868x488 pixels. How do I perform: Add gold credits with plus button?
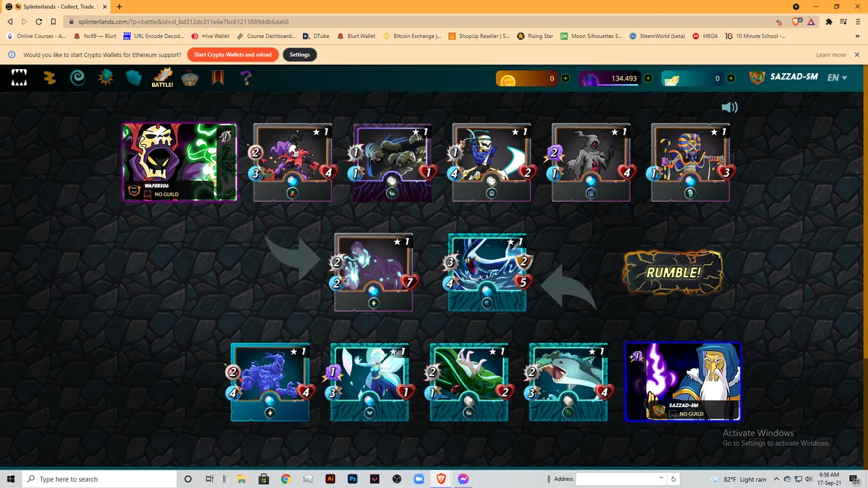coord(566,79)
